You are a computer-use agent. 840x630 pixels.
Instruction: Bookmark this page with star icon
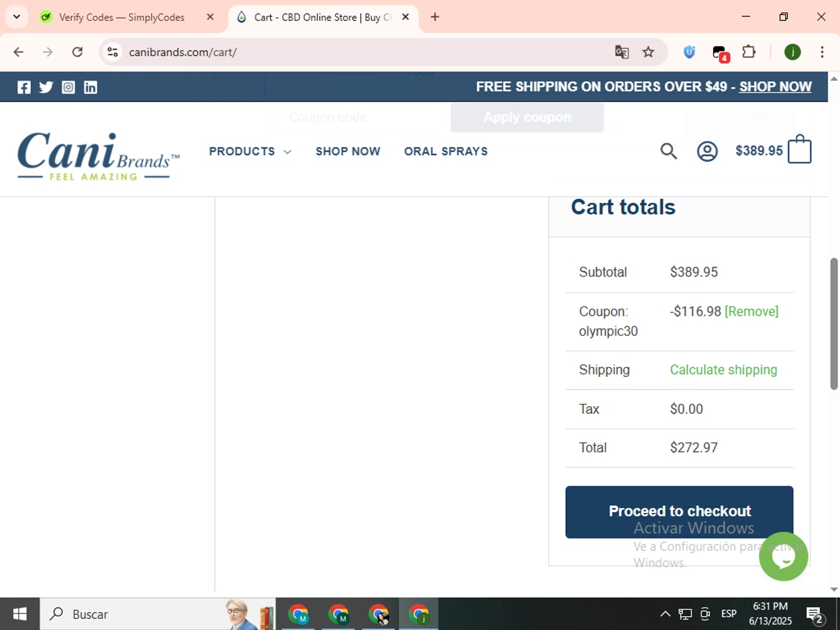[648, 52]
